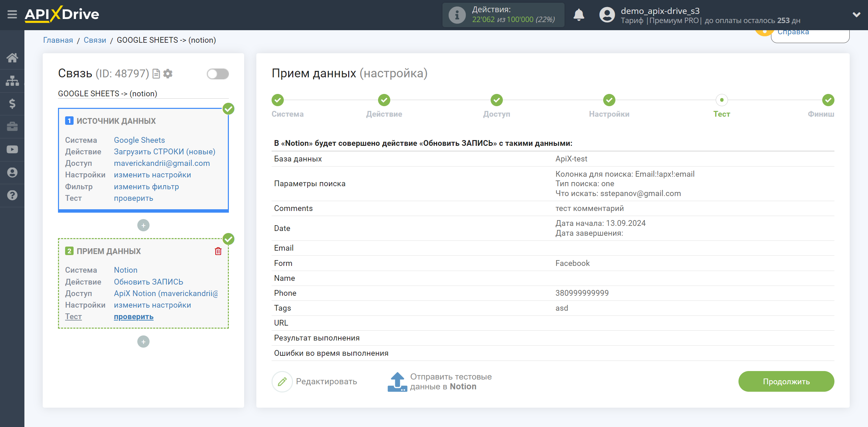This screenshot has width=868, height=427.
Task: Click изменить фильтр link
Action: (146, 187)
